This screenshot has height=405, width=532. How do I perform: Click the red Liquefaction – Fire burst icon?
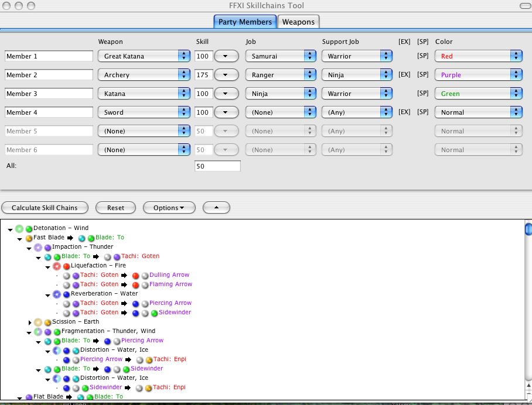click(57, 266)
